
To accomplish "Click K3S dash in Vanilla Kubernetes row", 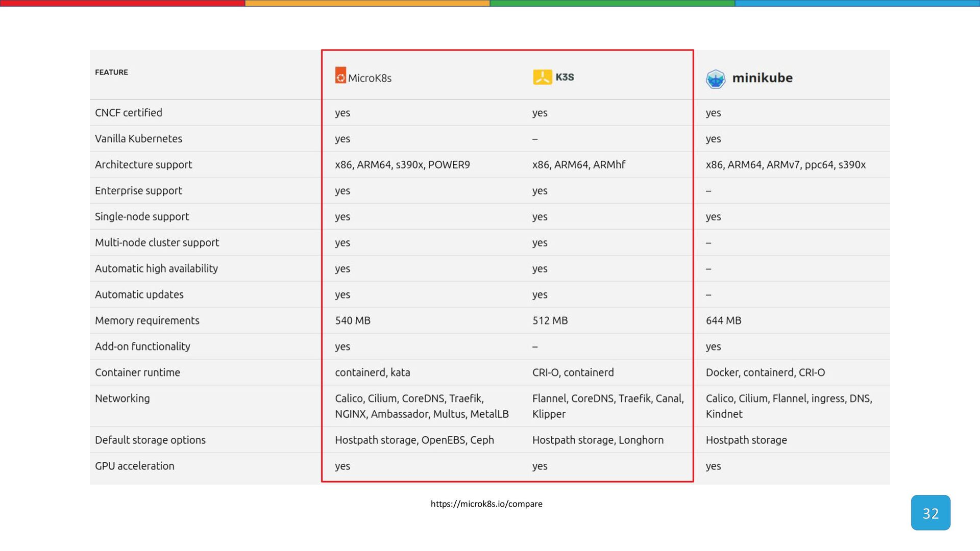I will [x=535, y=139].
